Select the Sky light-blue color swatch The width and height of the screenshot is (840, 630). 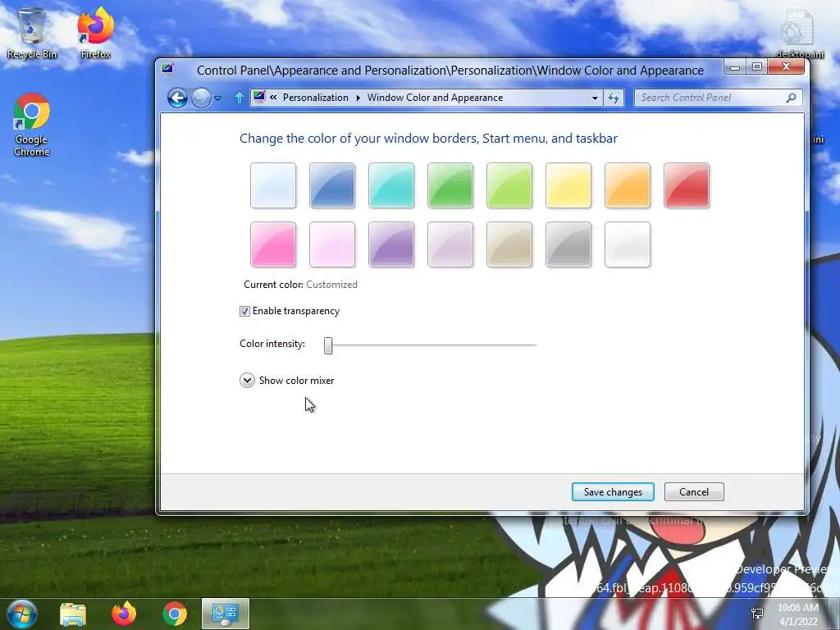pos(273,185)
